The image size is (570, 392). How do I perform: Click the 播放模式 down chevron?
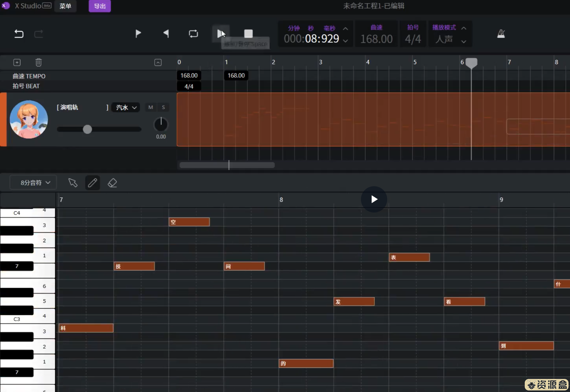[x=464, y=42]
